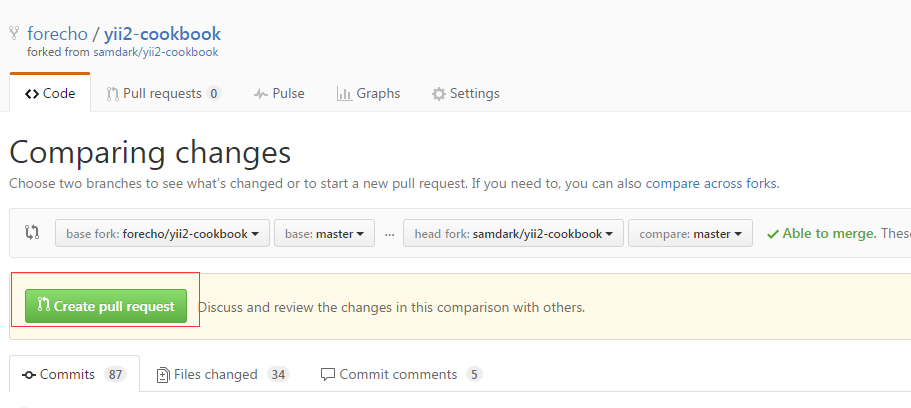Expand the compare: master branch dropdown

click(690, 233)
